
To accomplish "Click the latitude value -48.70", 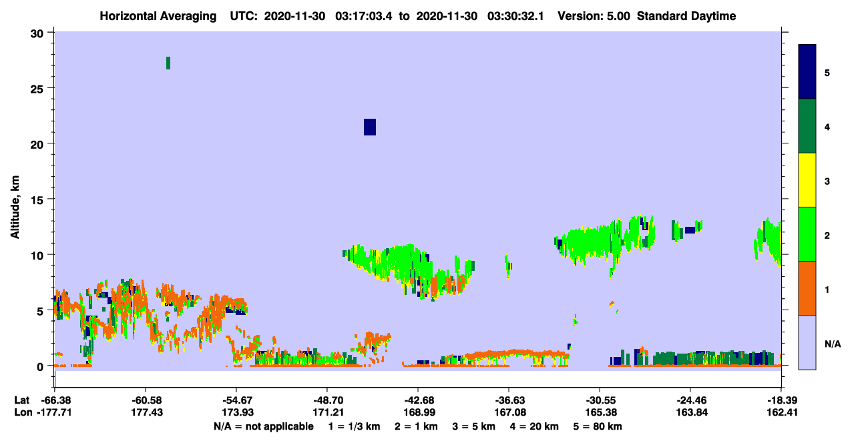I will coord(327,400).
